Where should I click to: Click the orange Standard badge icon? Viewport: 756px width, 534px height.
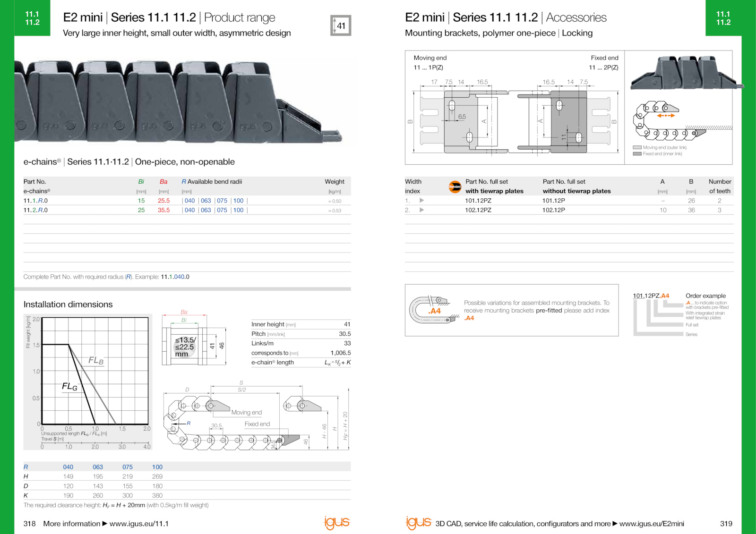(x=455, y=187)
